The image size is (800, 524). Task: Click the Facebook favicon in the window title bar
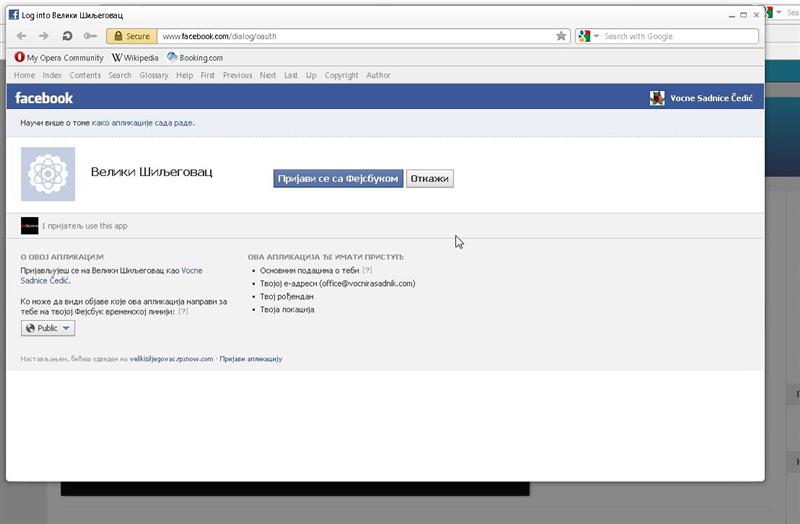pos(14,15)
